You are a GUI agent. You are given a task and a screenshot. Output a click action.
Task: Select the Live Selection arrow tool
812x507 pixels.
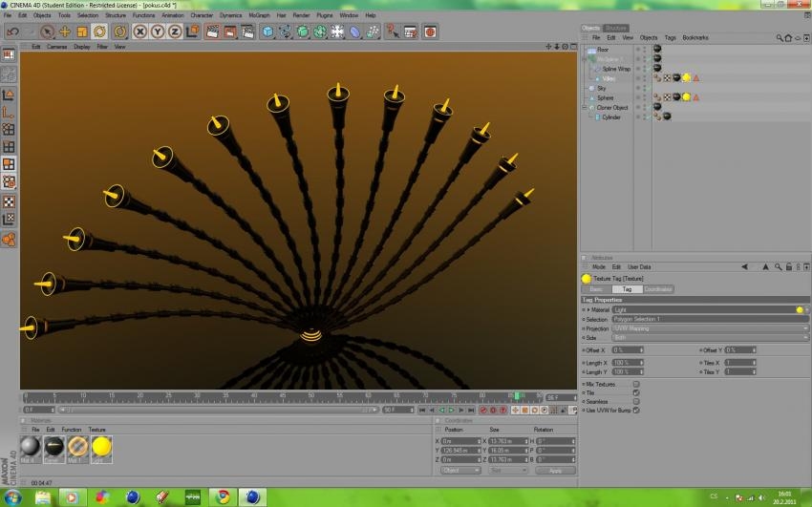pos(47,32)
